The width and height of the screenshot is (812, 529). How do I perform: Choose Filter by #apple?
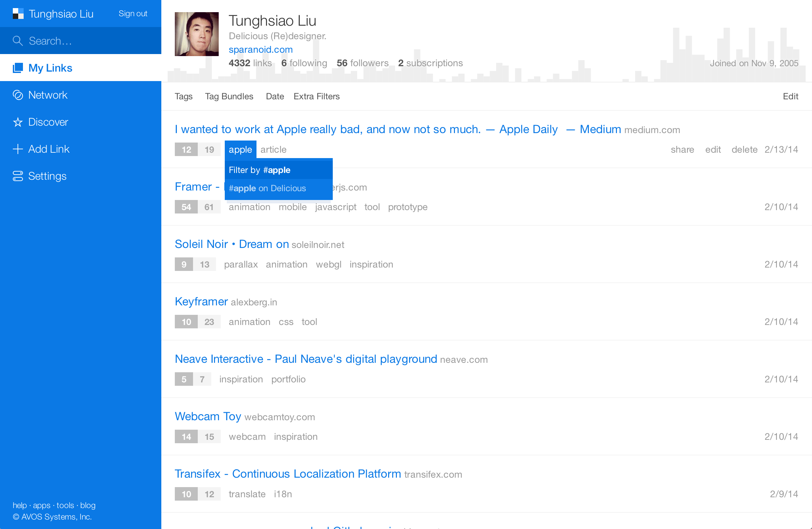click(x=278, y=170)
